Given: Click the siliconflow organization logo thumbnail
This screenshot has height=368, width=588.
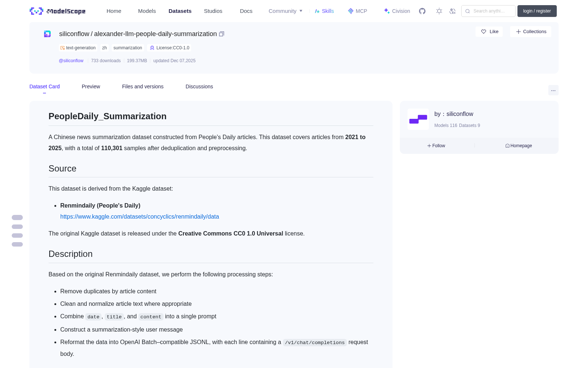Looking at the screenshot, I should tap(418, 119).
